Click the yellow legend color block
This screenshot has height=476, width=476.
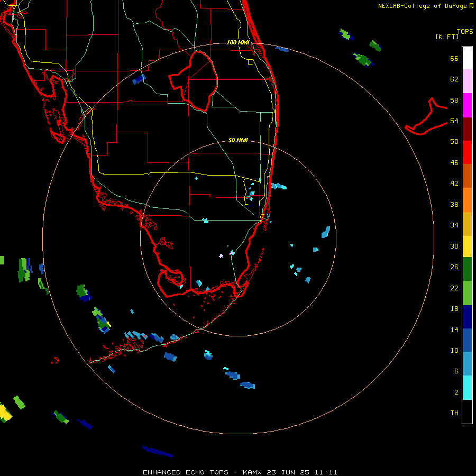coord(467,246)
